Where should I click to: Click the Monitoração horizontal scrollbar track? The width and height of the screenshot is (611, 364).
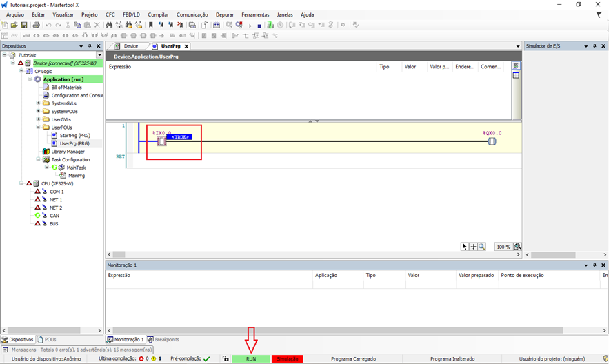click(x=345, y=330)
